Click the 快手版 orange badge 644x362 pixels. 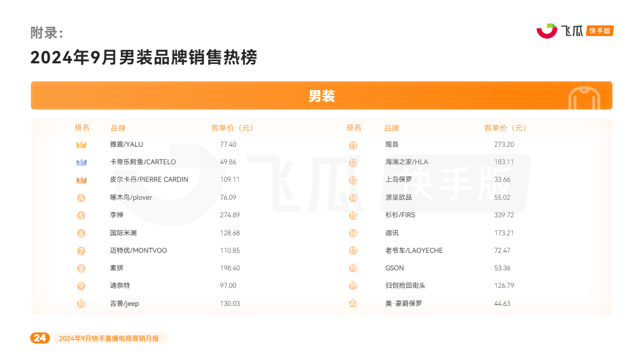click(601, 31)
